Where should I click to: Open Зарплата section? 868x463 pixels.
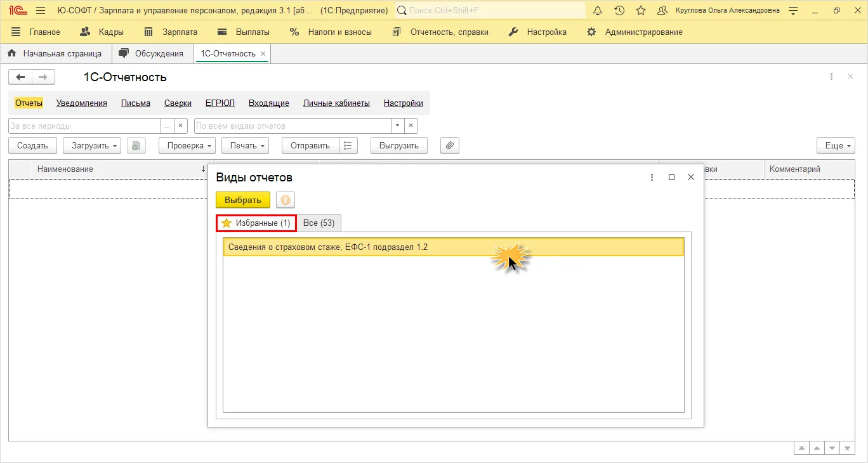point(171,32)
